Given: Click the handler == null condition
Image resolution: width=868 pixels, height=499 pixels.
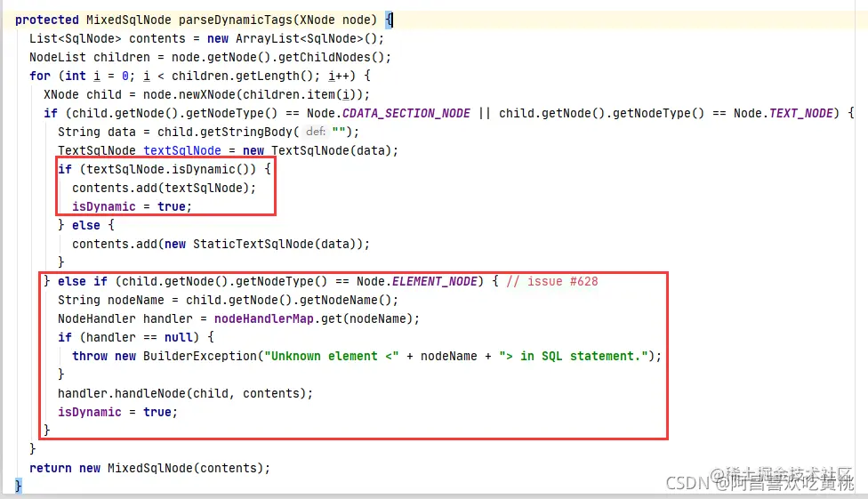Looking at the screenshot, I should pyautogui.click(x=139, y=337).
